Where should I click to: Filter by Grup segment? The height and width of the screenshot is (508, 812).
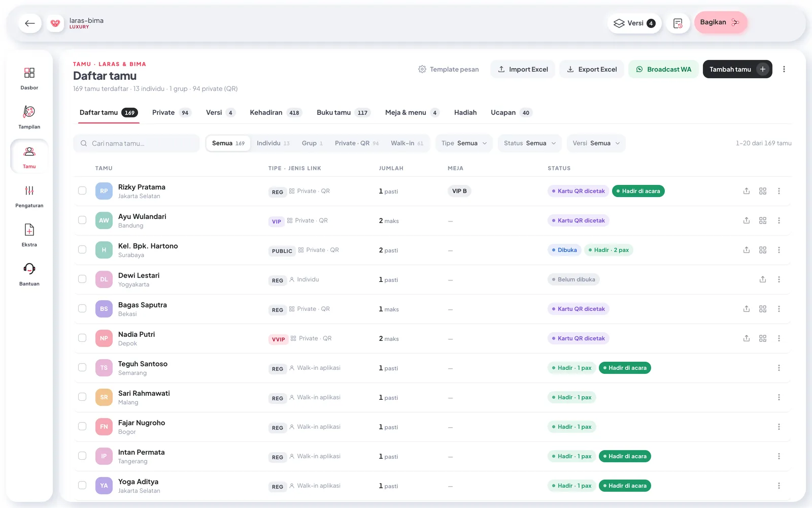[x=312, y=143]
